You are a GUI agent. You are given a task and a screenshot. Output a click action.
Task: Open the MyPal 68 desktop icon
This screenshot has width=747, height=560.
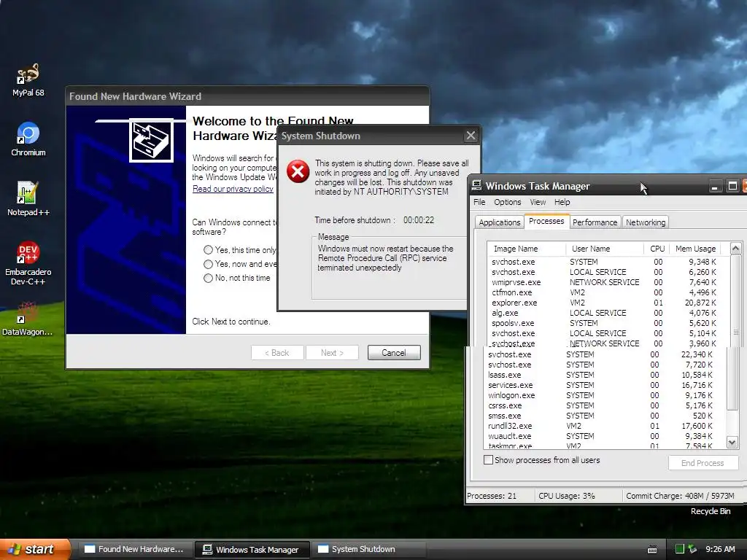click(x=28, y=79)
